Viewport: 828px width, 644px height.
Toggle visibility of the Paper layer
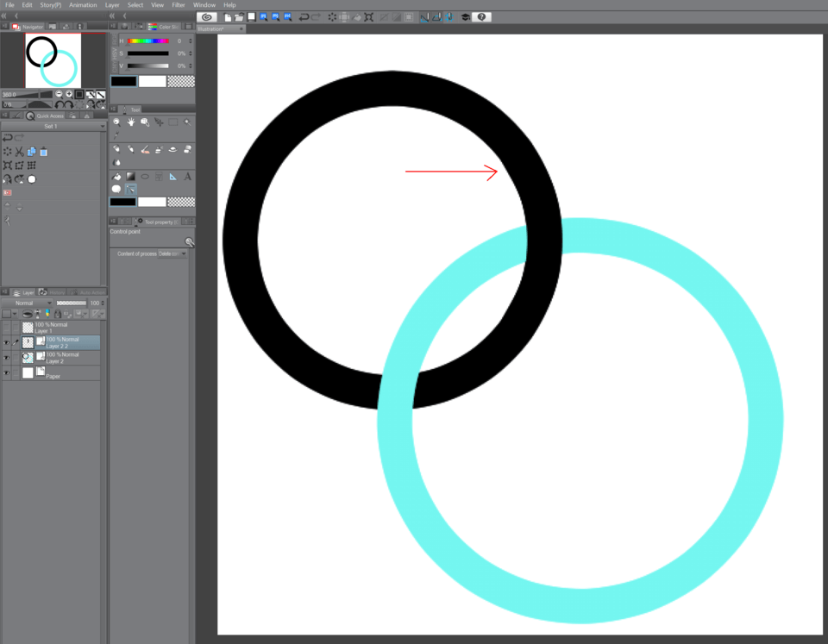tap(6, 372)
